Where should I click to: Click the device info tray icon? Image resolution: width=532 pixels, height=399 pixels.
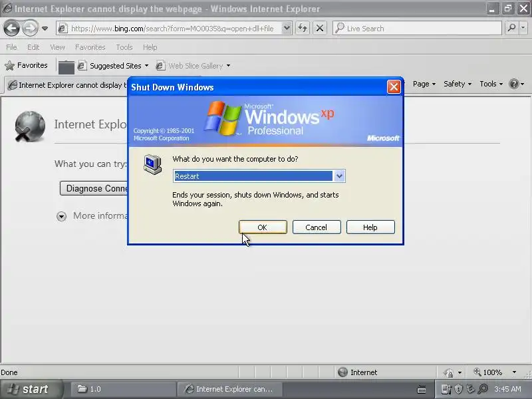[x=446, y=389]
